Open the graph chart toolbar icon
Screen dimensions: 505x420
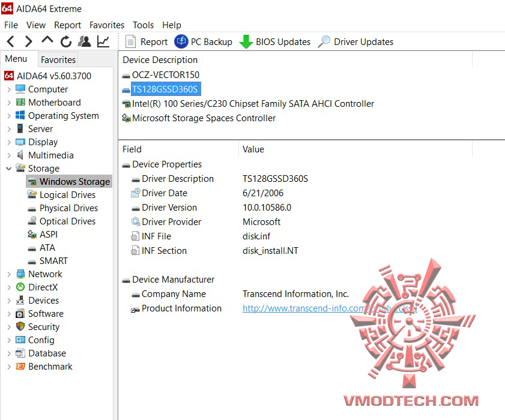[x=103, y=41]
